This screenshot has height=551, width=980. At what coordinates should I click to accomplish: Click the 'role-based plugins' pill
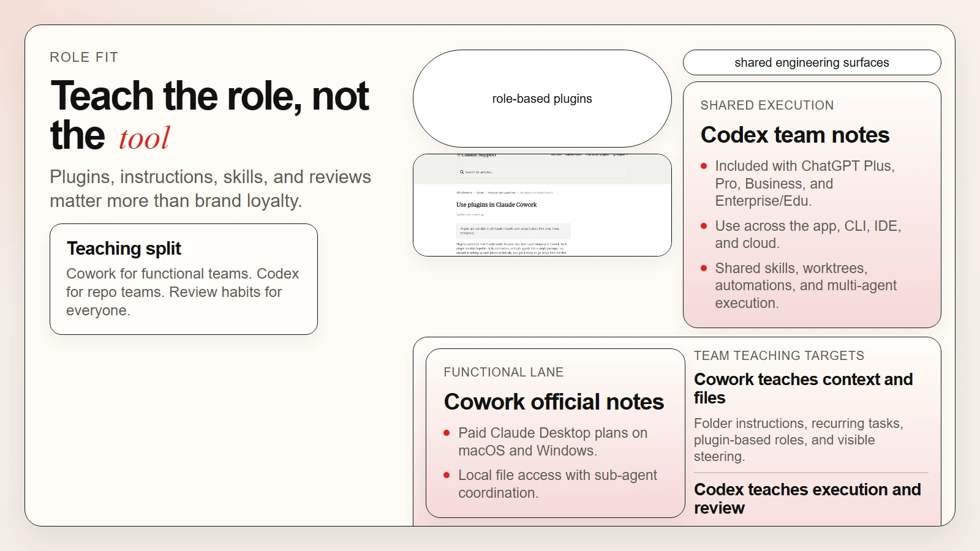click(542, 99)
